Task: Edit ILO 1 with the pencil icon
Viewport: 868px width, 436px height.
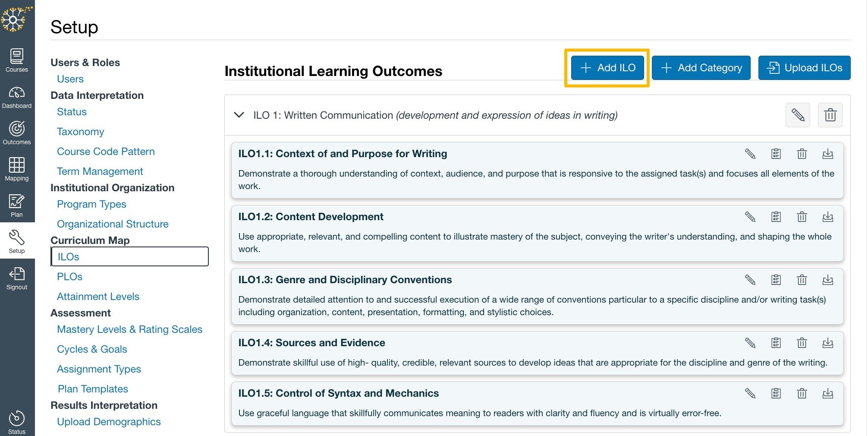Action: coord(797,115)
